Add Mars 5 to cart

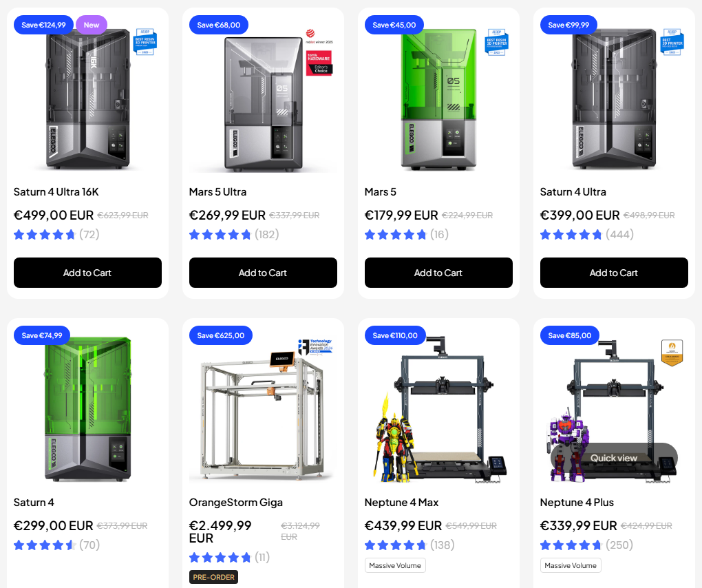coord(438,272)
